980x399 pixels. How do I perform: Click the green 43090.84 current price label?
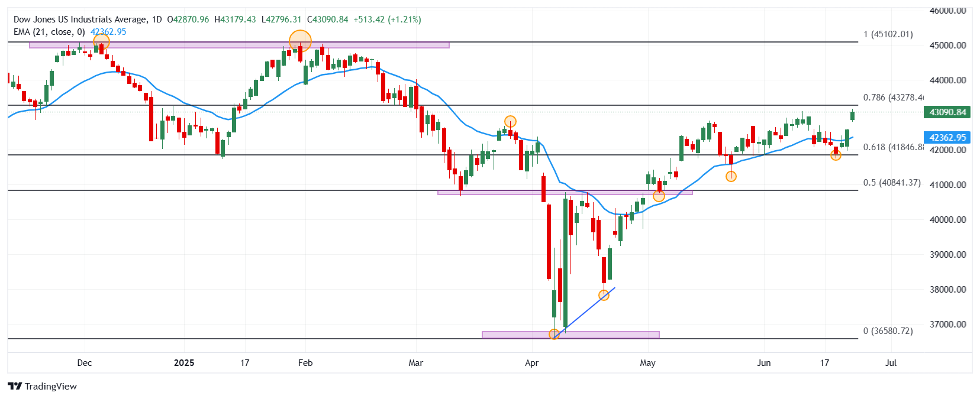point(947,112)
